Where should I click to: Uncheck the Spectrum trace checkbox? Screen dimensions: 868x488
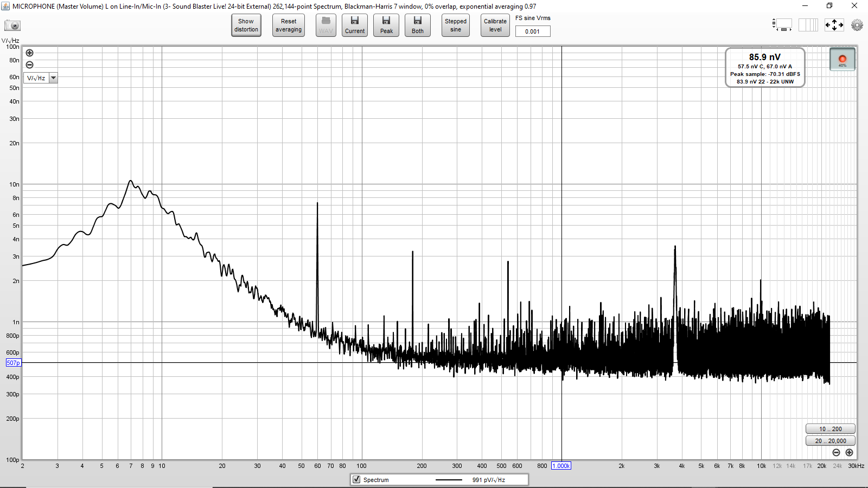point(356,480)
